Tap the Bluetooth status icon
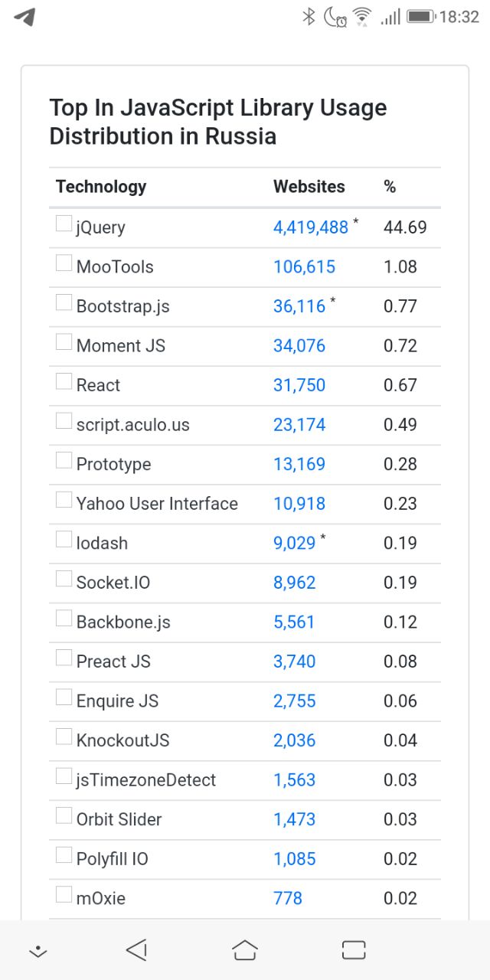The height and width of the screenshot is (980, 490). pos(309,16)
